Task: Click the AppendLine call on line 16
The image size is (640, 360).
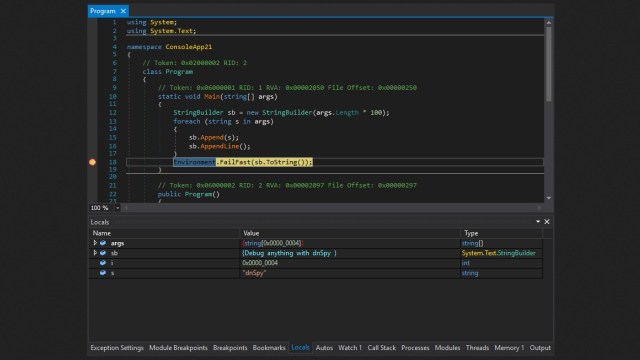Action: tap(220, 146)
